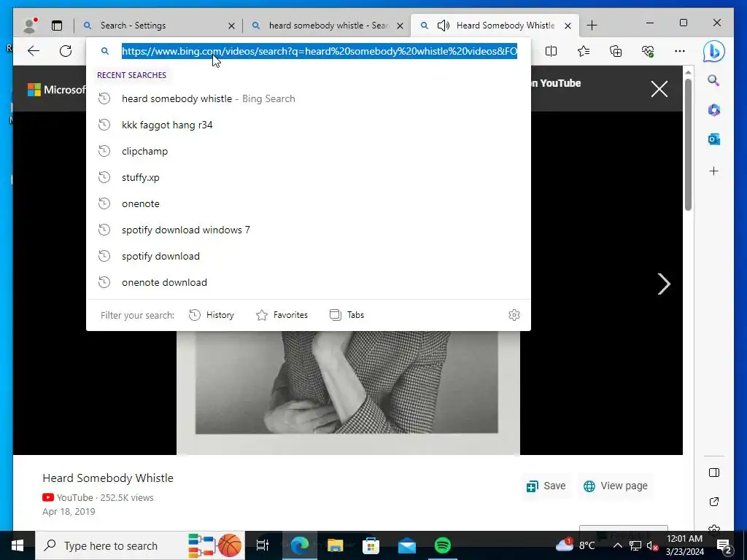The image size is (747, 560).
Task: Switch to heard somebody whistle search tab
Action: [328, 26]
